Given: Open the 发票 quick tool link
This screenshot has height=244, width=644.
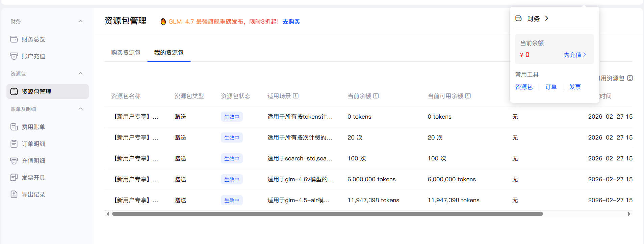Looking at the screenshot, I should (x=575, y=87).
